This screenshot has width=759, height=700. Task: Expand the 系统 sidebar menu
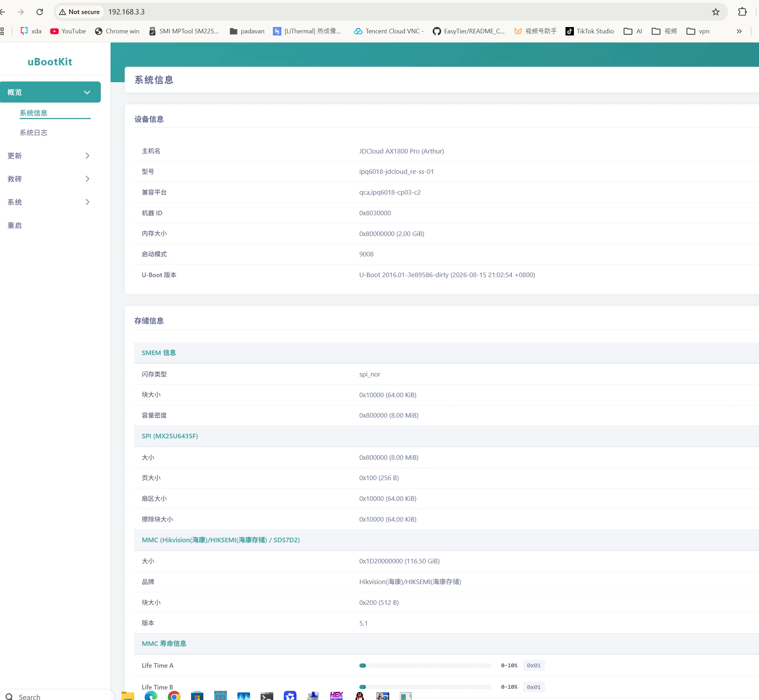tap(50, 202)
